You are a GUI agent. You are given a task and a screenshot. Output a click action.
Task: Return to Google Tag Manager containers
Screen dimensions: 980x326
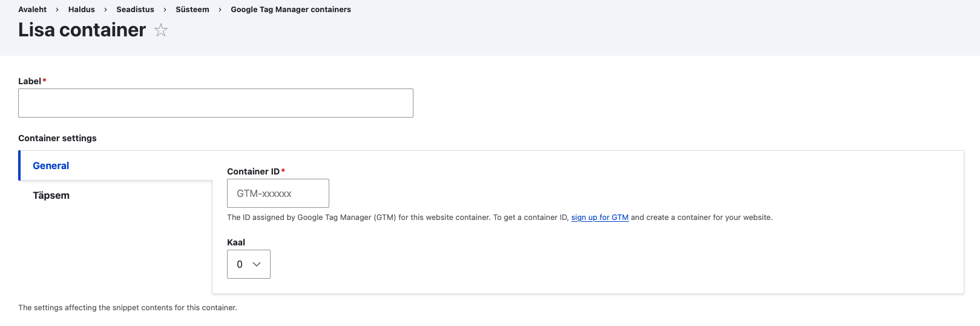click(x=291, y=10)
